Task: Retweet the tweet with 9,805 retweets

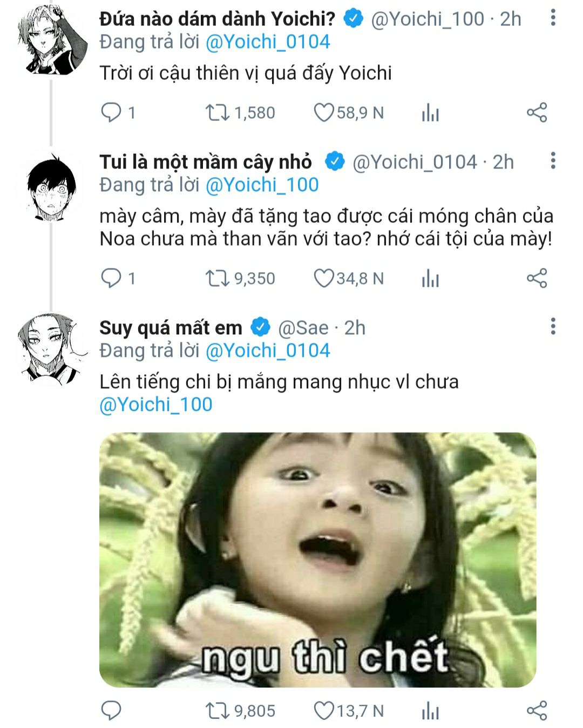Action: [x=217, y=711]
